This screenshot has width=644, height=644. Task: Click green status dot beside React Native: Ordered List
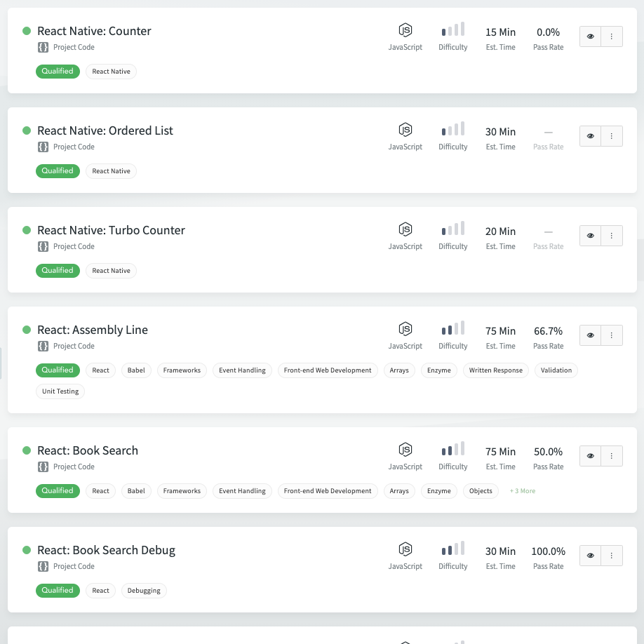27,130
